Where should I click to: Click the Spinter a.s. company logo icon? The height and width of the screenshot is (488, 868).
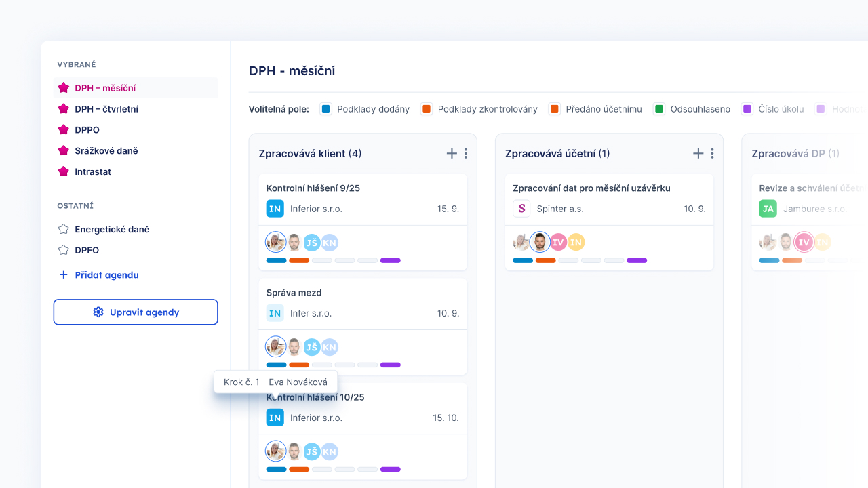pos(521,209)
